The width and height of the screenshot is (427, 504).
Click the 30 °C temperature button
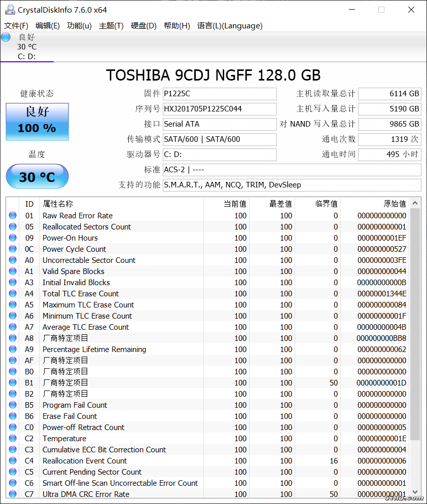point(37,177)
